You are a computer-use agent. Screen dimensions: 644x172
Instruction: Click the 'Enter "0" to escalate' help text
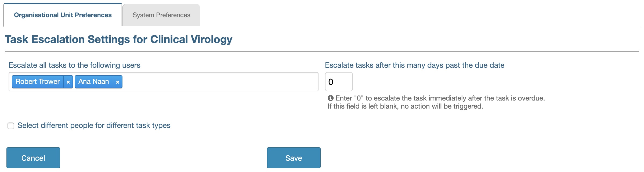[440, 98]
